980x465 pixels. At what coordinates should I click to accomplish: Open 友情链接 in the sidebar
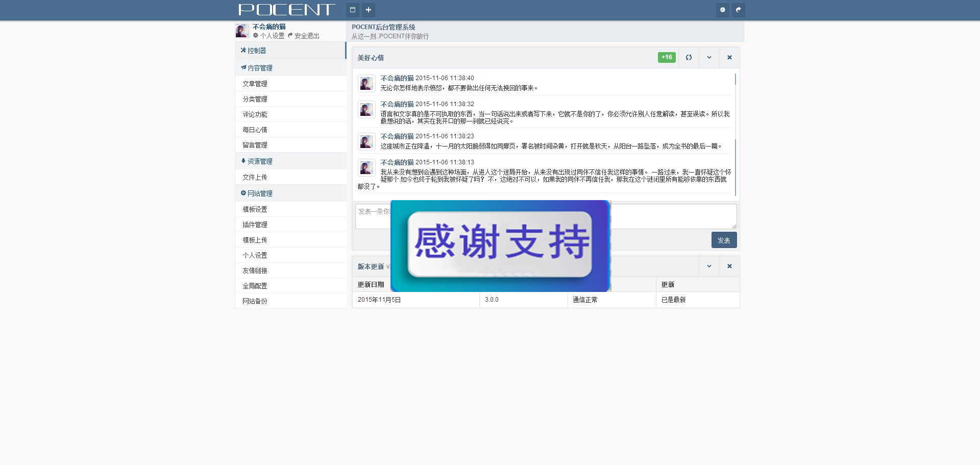pyautogui.click(x=290, y=271)
